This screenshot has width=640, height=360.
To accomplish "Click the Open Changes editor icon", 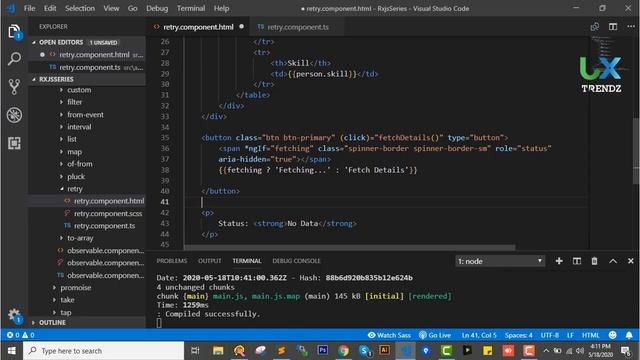I will [x=595, y=27].
